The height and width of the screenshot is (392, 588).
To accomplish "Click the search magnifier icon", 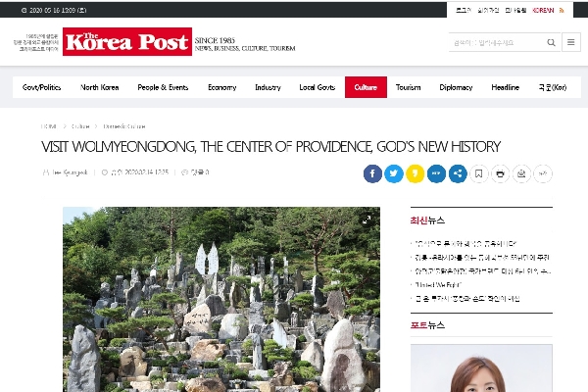I will pos(551,42).
